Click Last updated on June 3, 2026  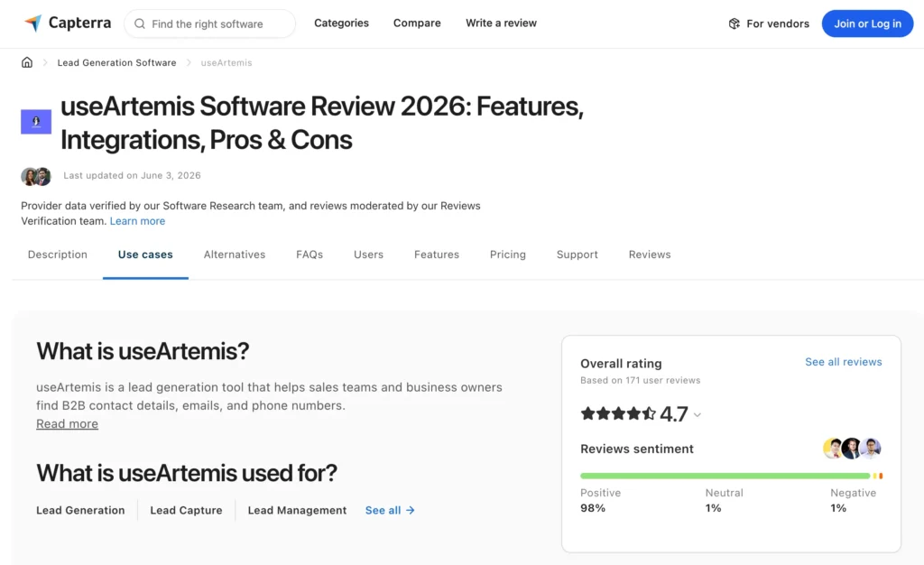pos(132,176)
